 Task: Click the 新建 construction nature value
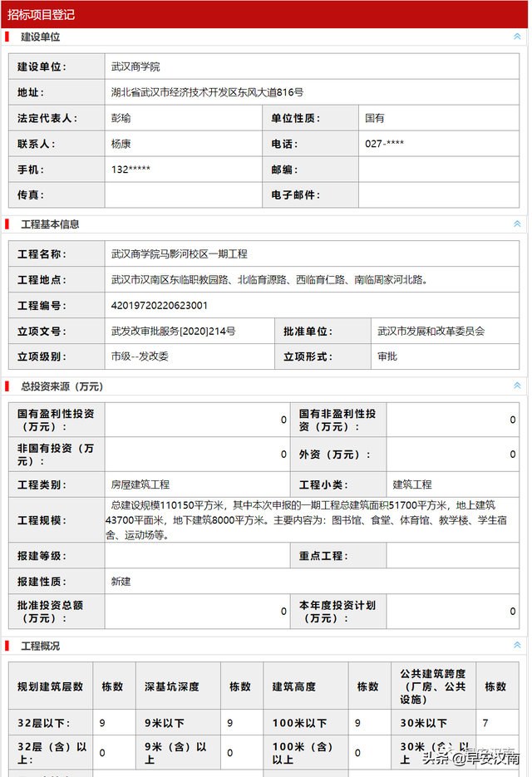(121, 581)
